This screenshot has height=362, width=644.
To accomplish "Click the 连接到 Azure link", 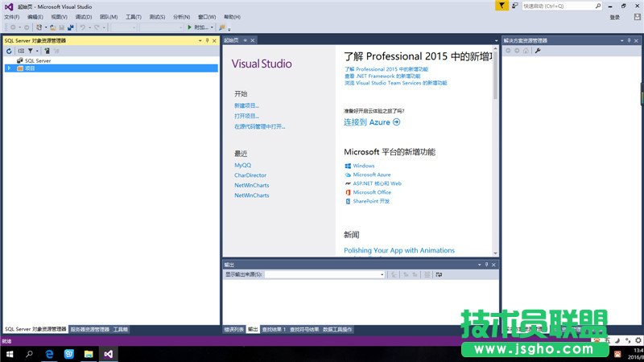I will 372,122.
